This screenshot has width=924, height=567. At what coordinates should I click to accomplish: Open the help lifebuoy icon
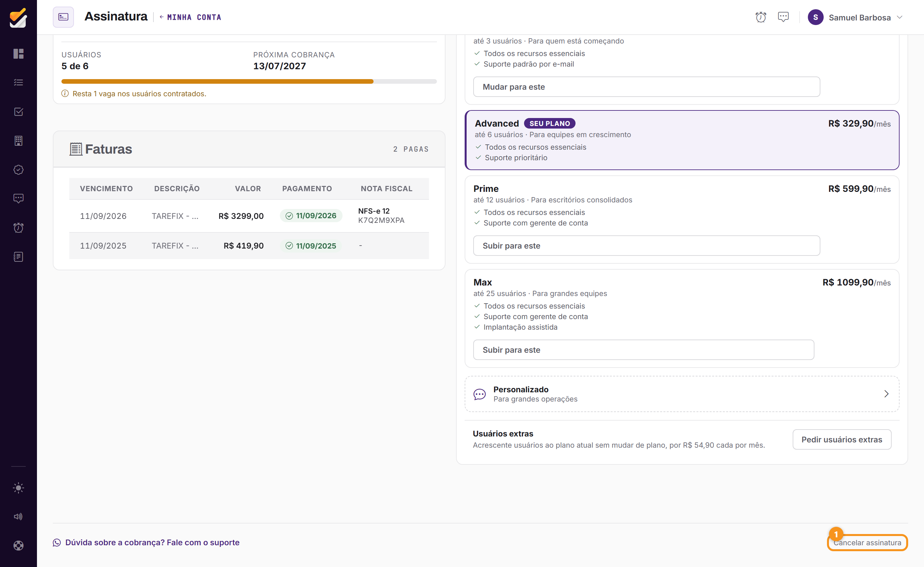[18, 546]
